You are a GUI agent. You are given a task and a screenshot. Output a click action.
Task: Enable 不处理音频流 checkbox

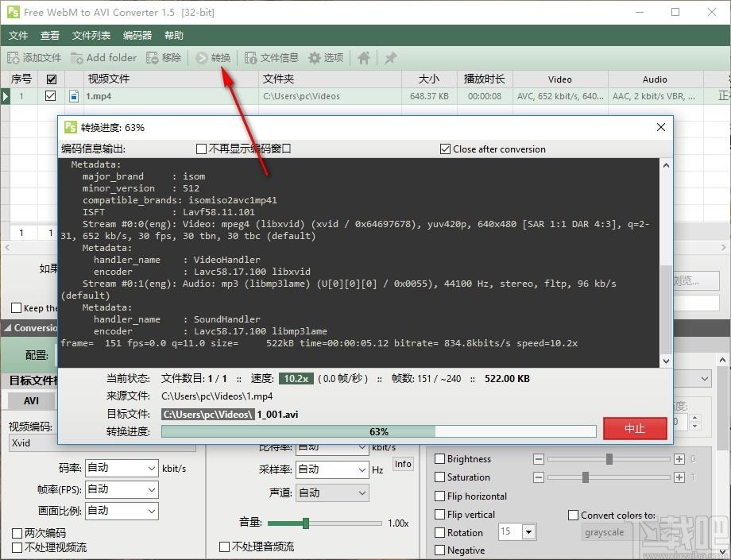[224, 546]
